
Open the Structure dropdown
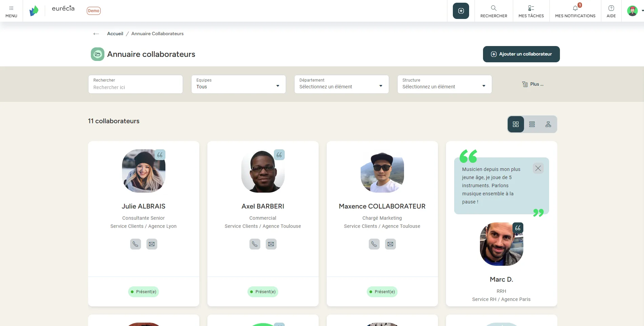coord(445,84)
